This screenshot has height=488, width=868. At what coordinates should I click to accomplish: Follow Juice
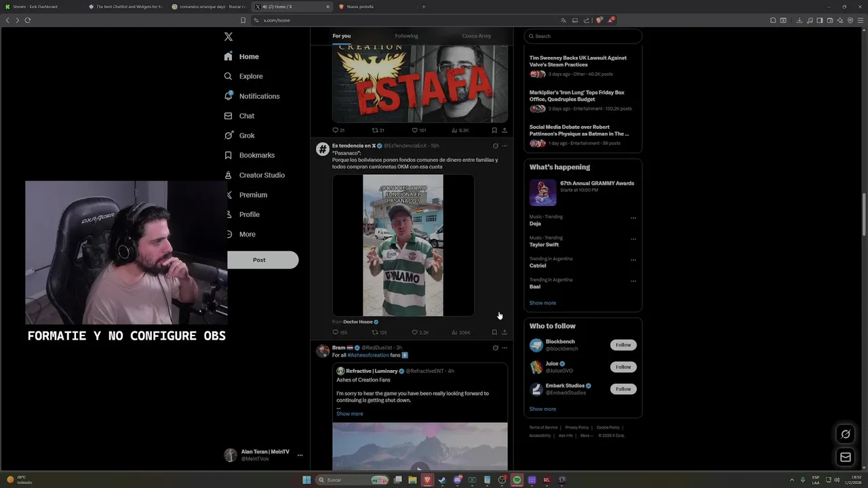[x=623, y=367]
